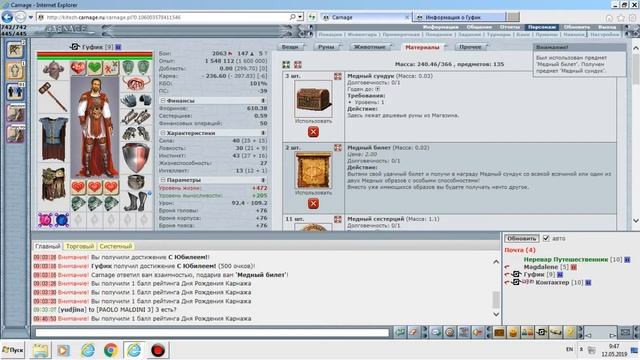Click the Медный сундук chest thumbnail

[313, 99]
